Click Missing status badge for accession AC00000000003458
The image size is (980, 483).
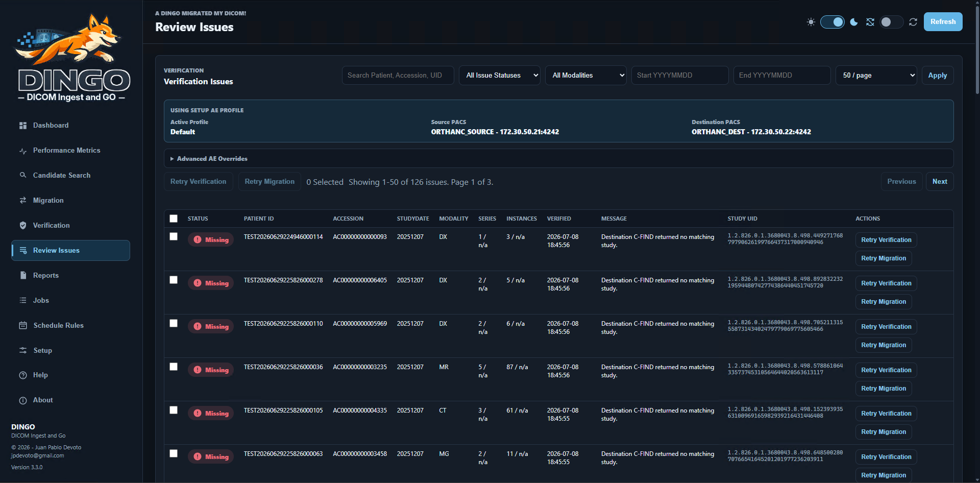[211, 457]
